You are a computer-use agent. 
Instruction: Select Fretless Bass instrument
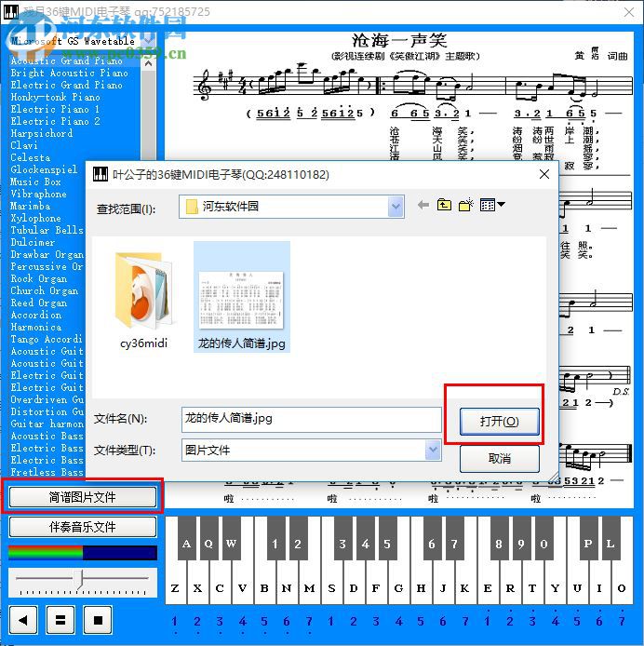click(x=47, y=472)
